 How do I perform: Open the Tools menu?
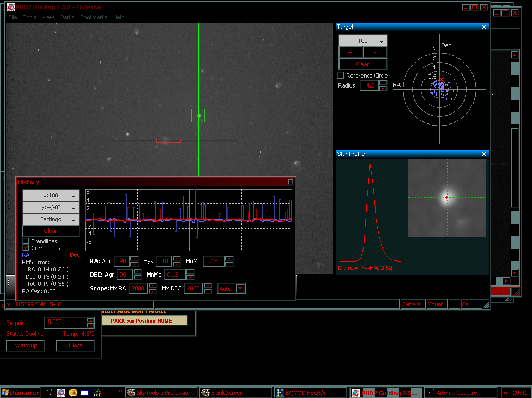(30, 17)
